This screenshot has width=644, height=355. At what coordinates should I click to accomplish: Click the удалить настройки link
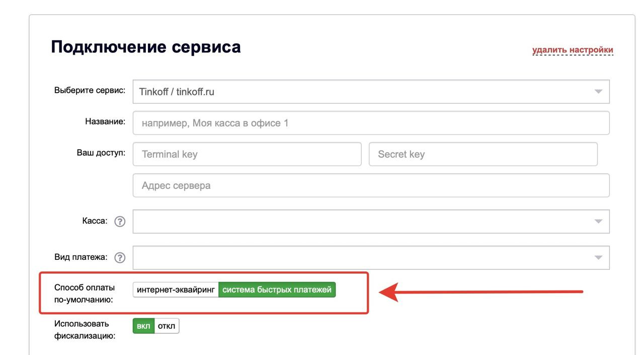pos(573,50)
